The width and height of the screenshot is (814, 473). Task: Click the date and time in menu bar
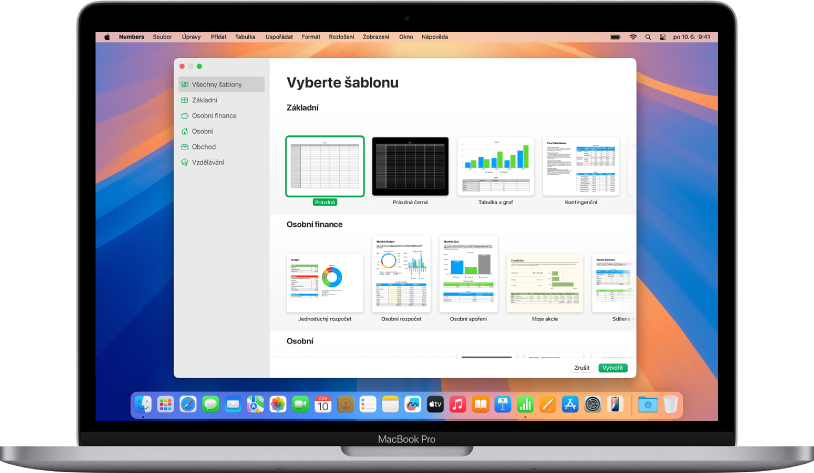pos(691,37)
